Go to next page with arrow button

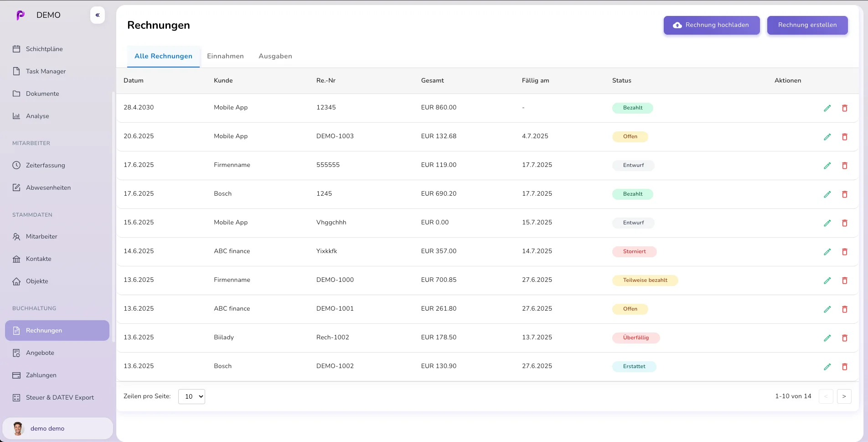844,396
